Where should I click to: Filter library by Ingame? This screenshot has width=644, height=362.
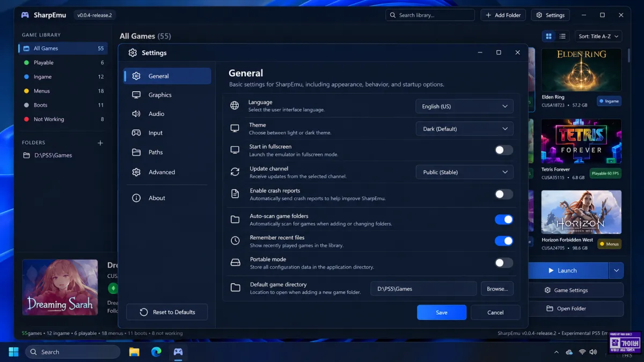63,77
